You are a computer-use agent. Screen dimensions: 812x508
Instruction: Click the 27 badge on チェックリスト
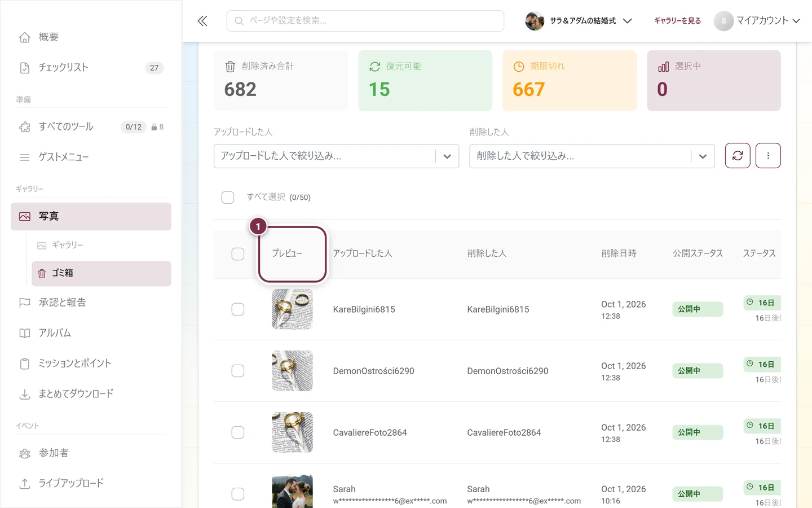click(154, 68)
